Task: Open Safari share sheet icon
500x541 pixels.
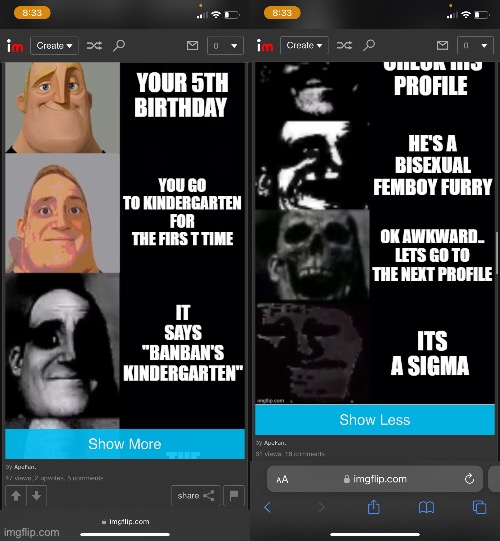Action: pyautogui.click(x=373, y=507)
